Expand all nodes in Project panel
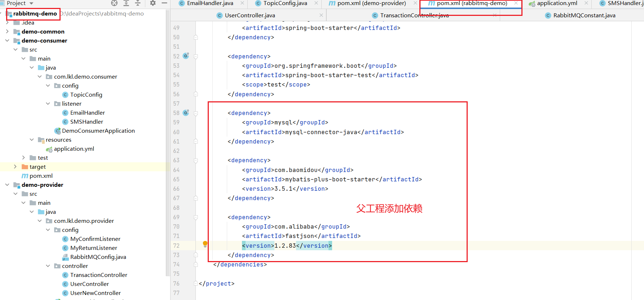This screenshot has width=644, height=300. pos(126,3)
